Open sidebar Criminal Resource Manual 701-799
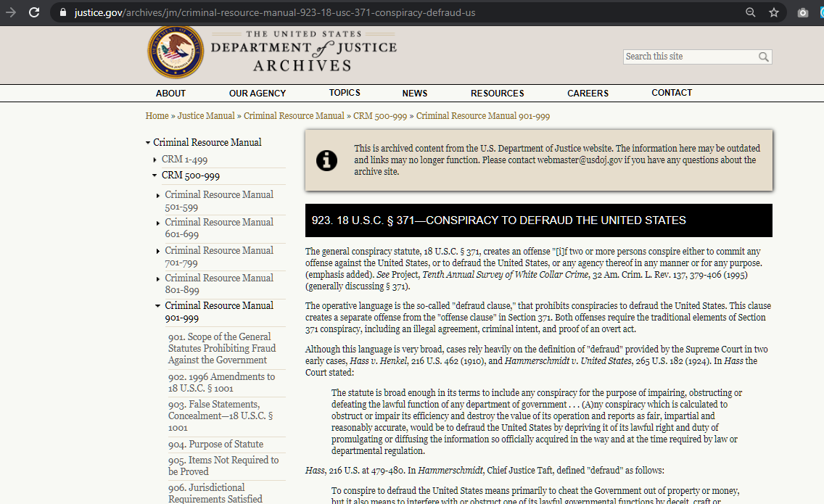 (219, 257)
